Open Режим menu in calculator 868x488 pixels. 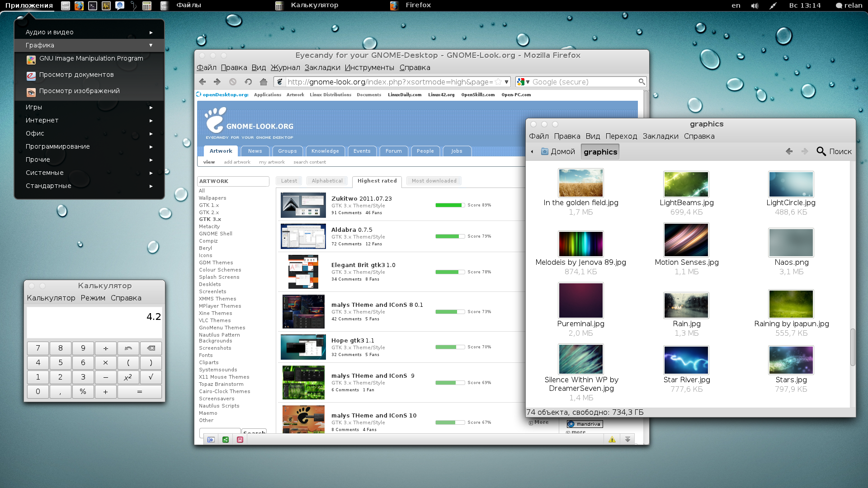coord(93,298)
